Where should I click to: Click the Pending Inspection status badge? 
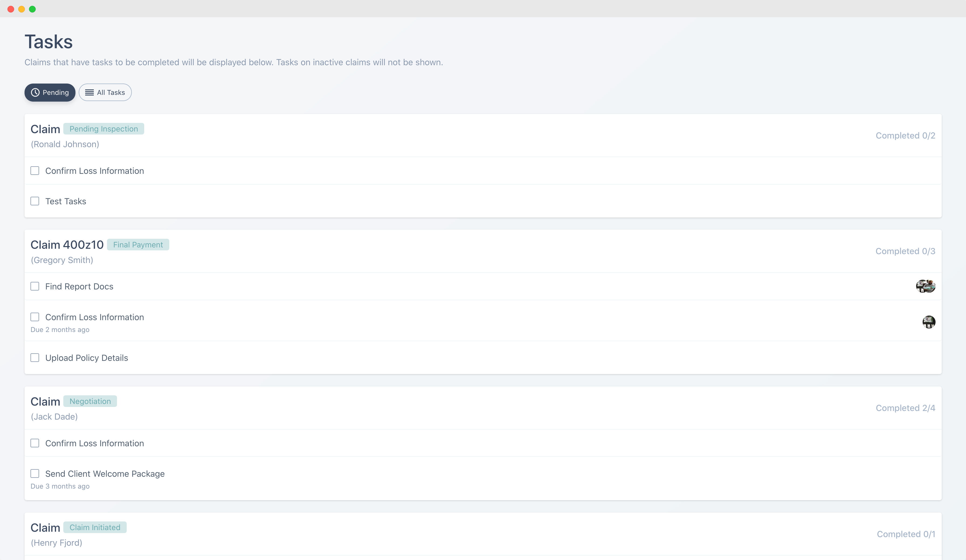click(103, 129)
